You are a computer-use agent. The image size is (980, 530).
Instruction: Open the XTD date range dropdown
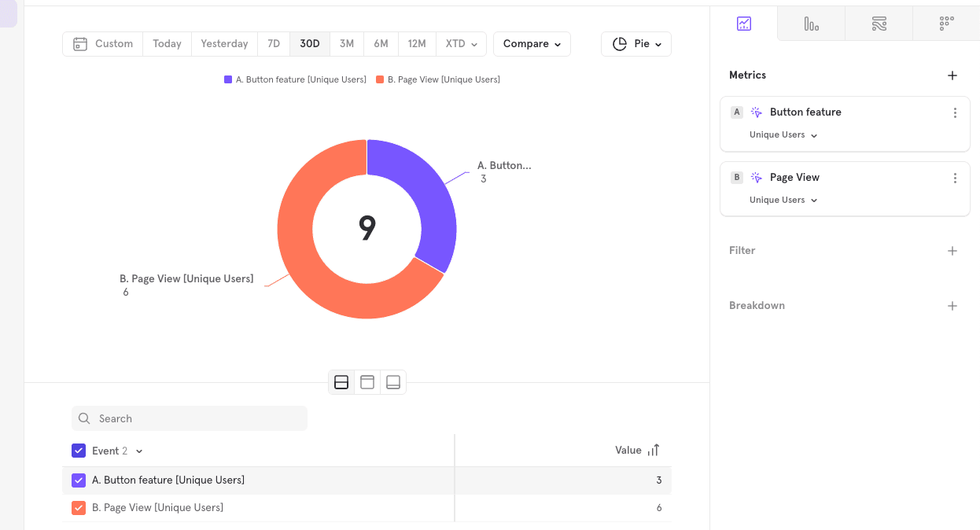461,44
